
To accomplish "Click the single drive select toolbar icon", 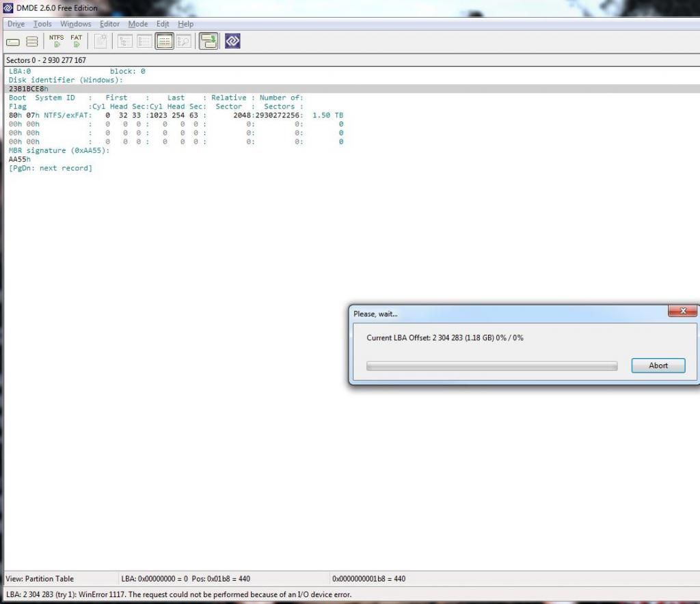I will click(x=13, y=42).
